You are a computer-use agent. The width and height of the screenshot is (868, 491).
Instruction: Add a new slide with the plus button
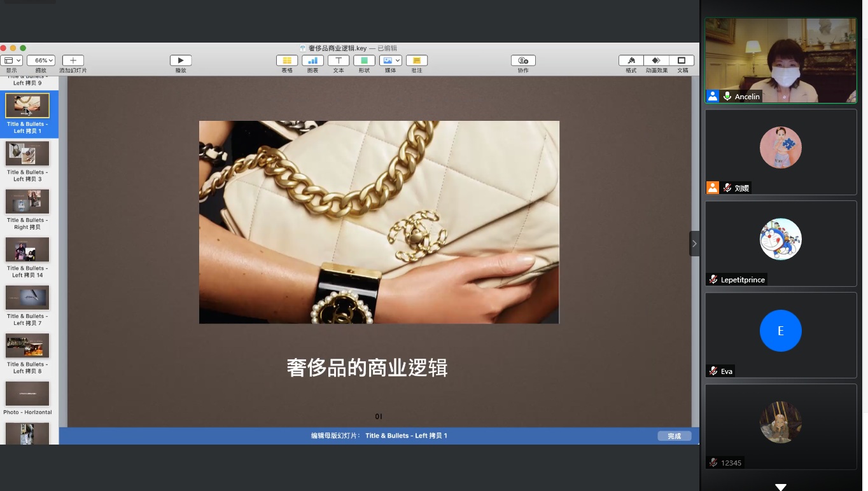[73, 60]
